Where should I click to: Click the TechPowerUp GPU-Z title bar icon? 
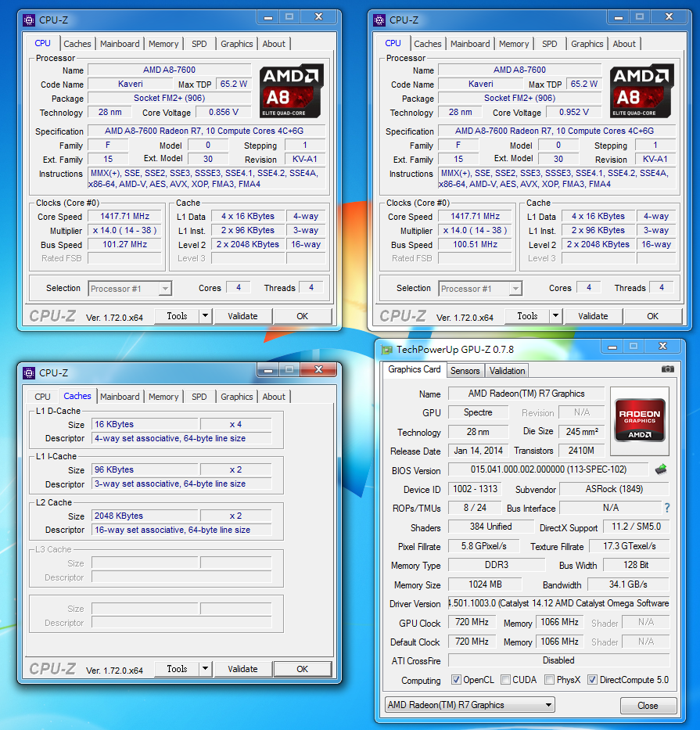pyautogui.click(x=387, y=350)
